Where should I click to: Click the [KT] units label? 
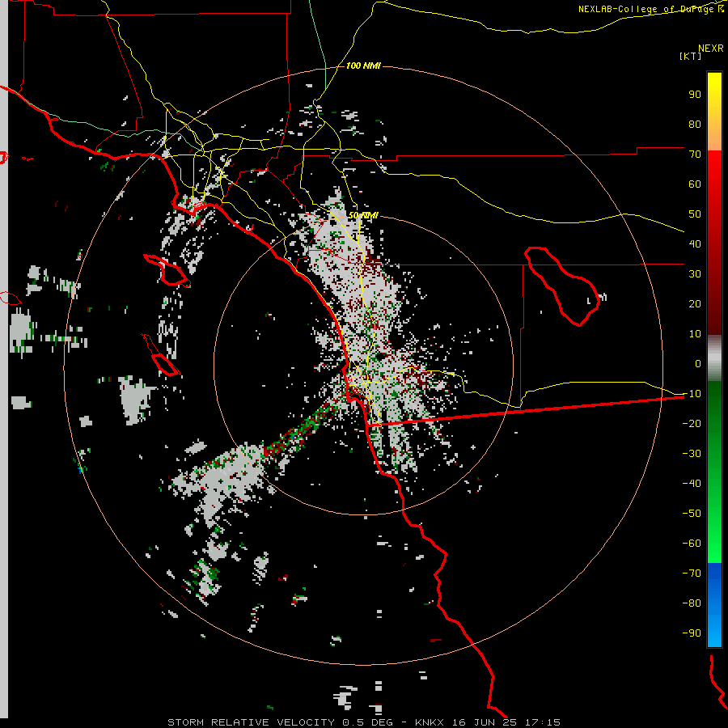pyautogui.click(x=691, y=56)
